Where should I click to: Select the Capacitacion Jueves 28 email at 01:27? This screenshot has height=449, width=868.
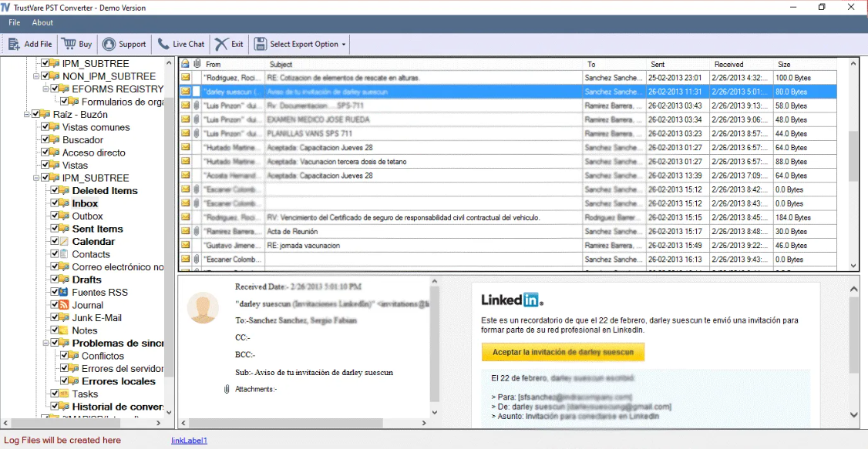point(508,147)
